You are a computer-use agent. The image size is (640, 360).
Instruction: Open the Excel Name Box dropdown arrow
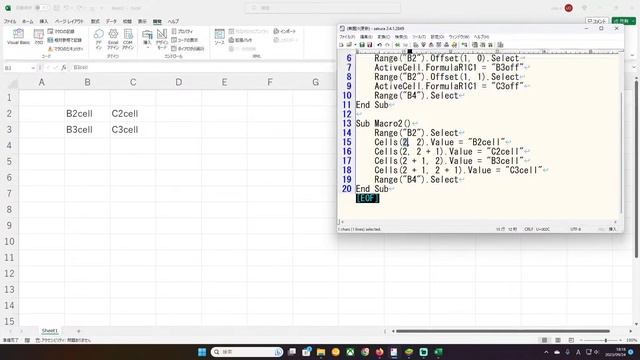tap(33, 68)
